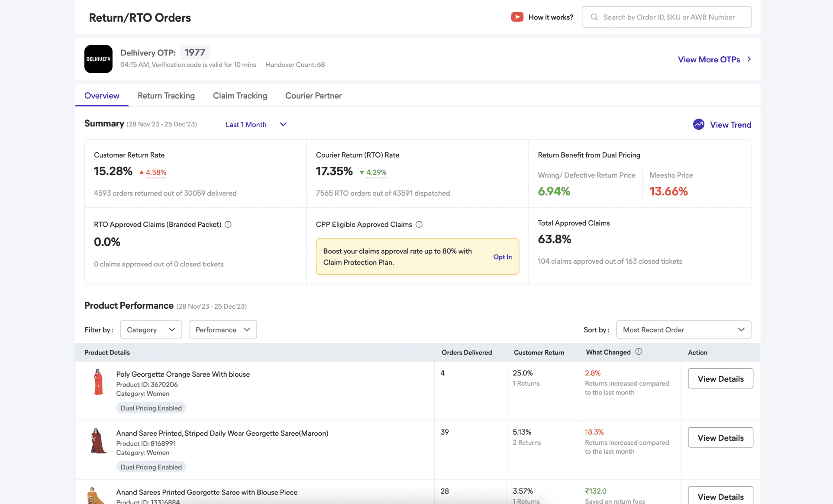Switch to the Claim Tracking tab
This screenshot has height=504, width=833.
[x=240, y=96]
